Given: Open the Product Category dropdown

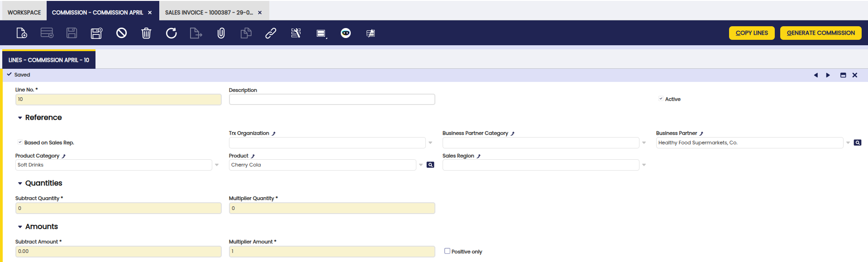Looking at the screenshot, I should [x=217, y=165].
